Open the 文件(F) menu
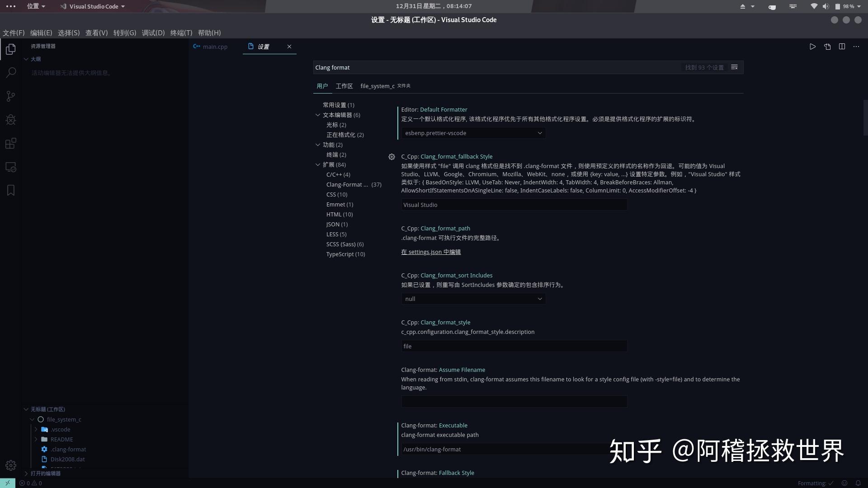The height and width of the screenshot is (488, 868). [14, 33]
